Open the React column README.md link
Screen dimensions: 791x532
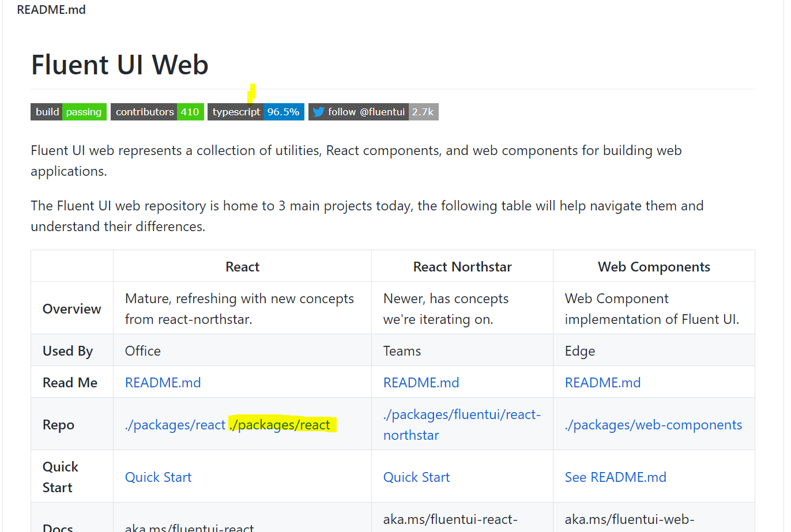point(163,382)
